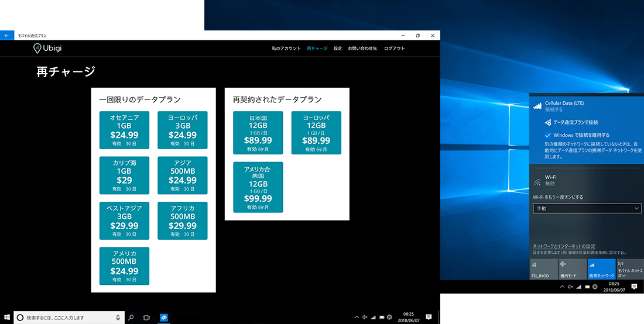The height and width of the screenshot is (324, 644).
Task: Click the Ubigi logo icon
Action: [x=37, y=49]
